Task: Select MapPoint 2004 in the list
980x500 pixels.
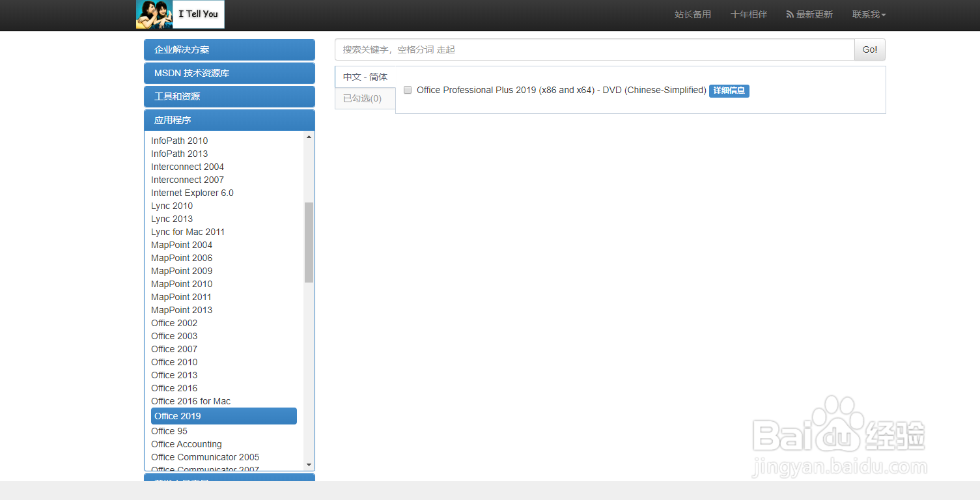Action: pyautogui.click(x=182, y=245)
